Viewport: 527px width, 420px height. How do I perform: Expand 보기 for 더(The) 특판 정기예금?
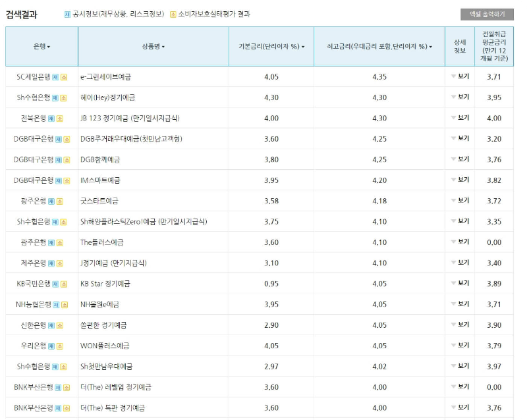[x=460, y=407]
